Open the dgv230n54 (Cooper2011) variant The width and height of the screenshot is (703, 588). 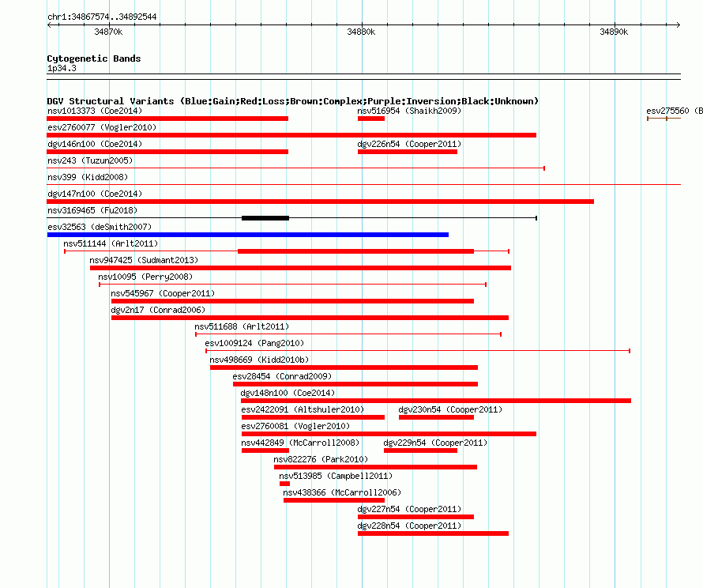pos(450,409)
